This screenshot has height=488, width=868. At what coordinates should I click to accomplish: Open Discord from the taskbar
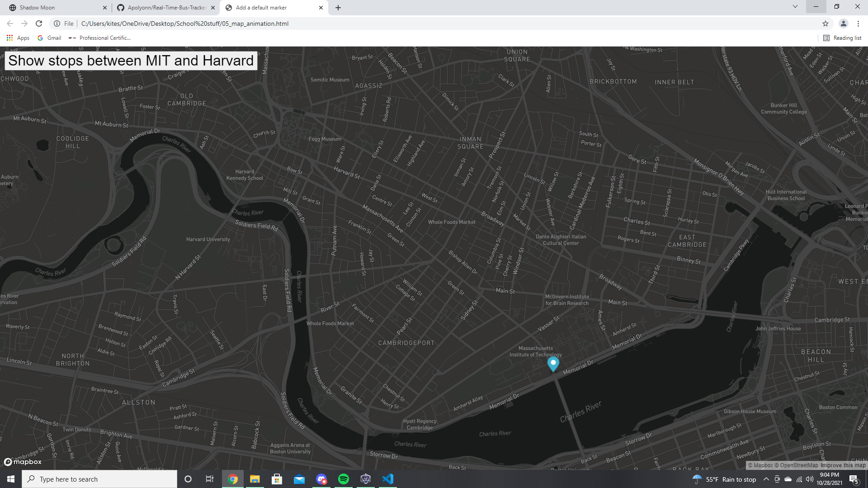pyautogui.click(x=321, y=479)
